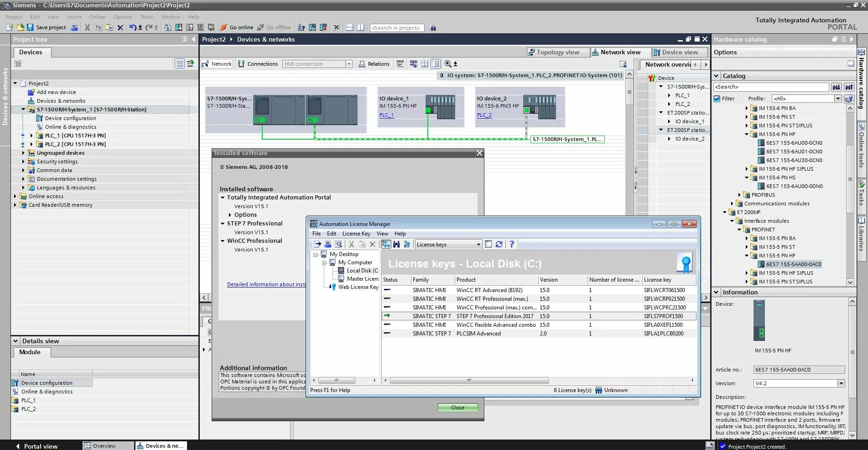Expand the PLC_1 [CPU 1517H-3 PN] node

coord(31,136)
